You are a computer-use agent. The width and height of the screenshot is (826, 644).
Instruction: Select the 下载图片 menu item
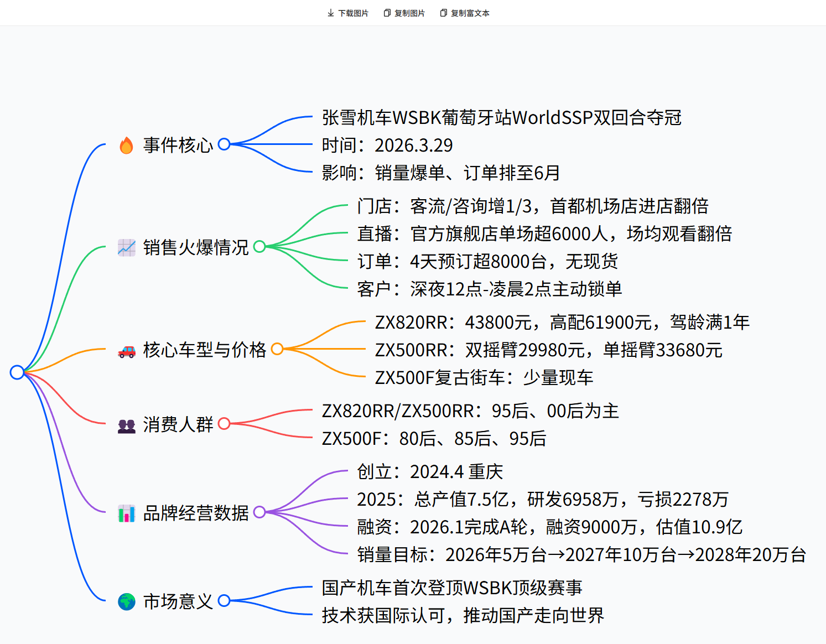(353, 12)
